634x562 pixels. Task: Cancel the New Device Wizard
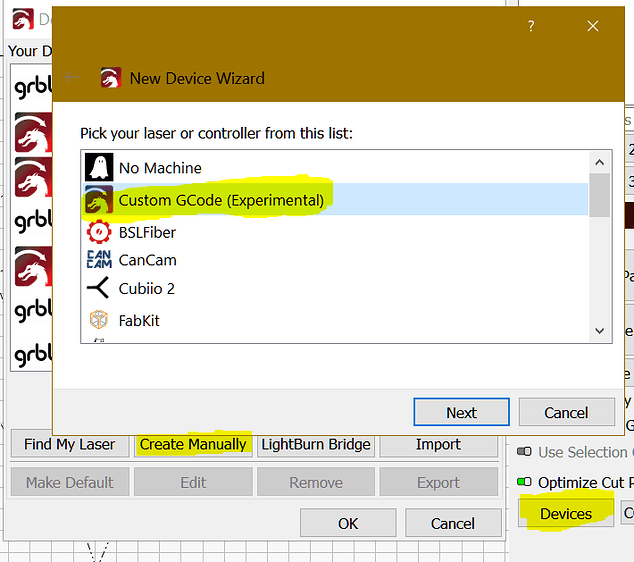[x=566, y=412]
